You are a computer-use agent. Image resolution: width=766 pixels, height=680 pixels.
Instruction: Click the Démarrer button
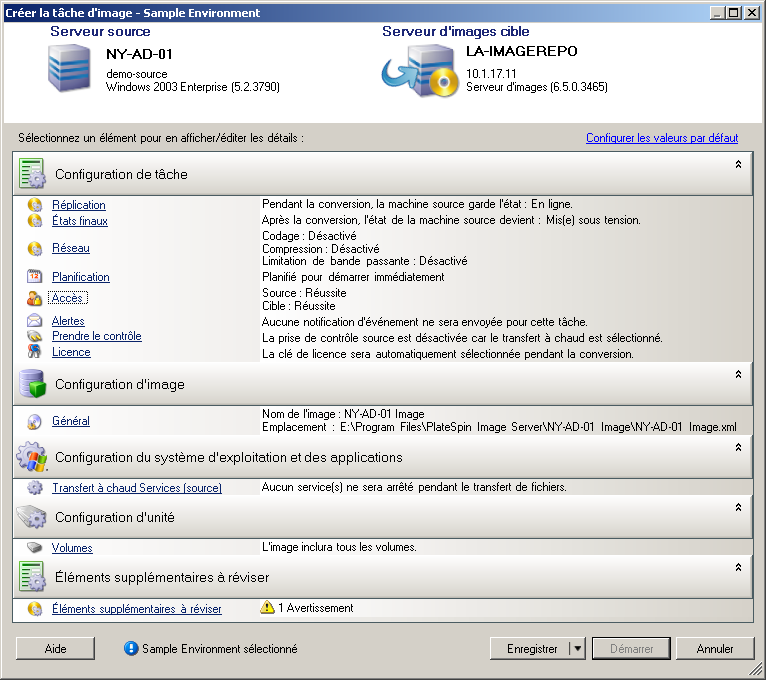pyautogui.click(x=631, y=649)
